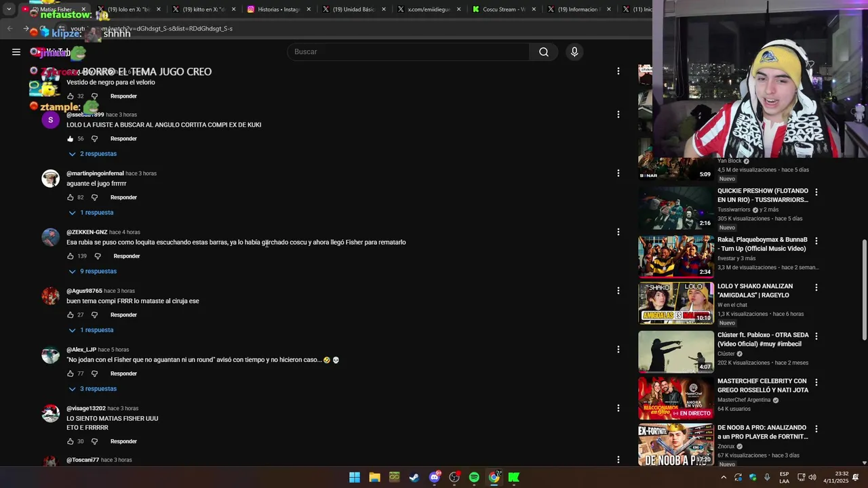This screenshot has width=868, height=488.
Task: Open File Explorer from the taskbar
Action: coord(374,477)
